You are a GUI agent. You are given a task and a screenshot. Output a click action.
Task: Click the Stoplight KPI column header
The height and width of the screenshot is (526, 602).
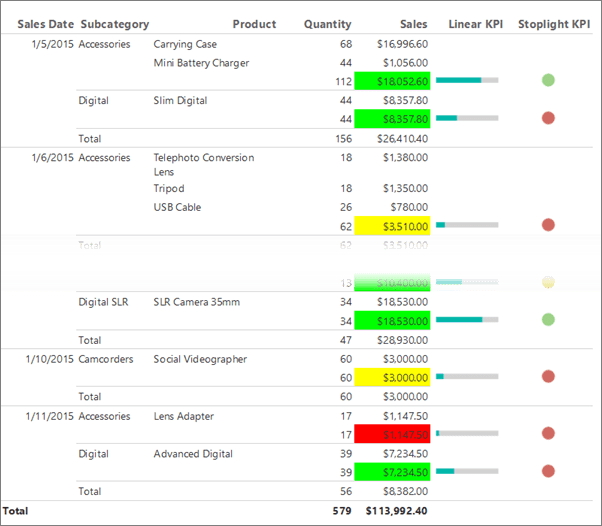tap(554, 25)
